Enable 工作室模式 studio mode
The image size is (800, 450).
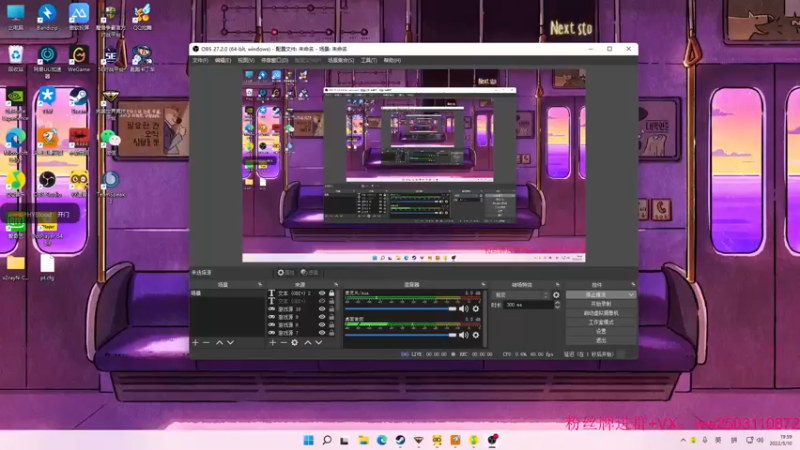pyautogui.click(x=601, y=322)
